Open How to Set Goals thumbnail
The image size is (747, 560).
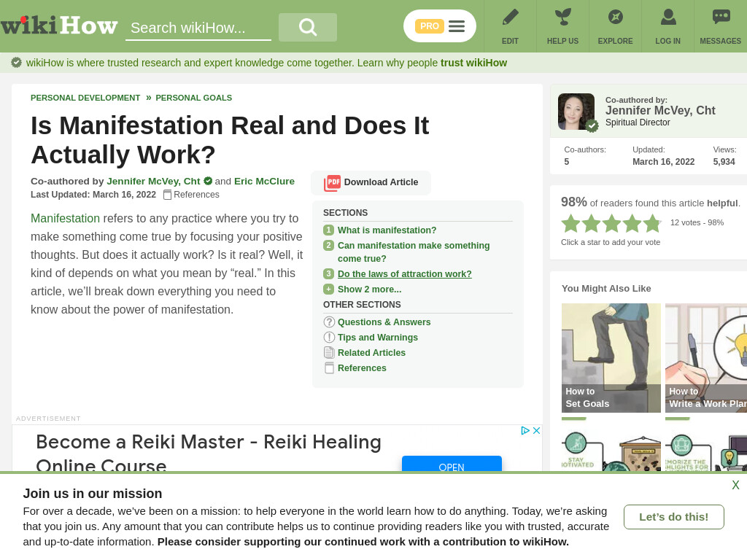click(x=611, y=357)
